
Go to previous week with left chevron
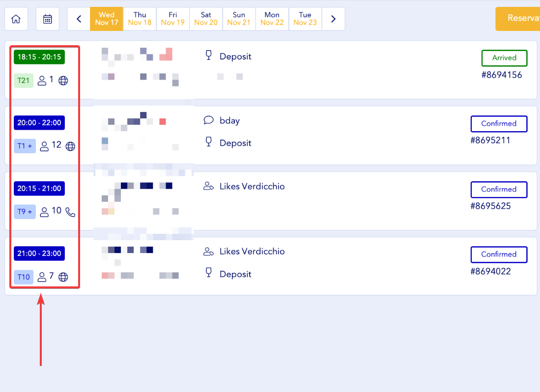(x=79, y=19)
